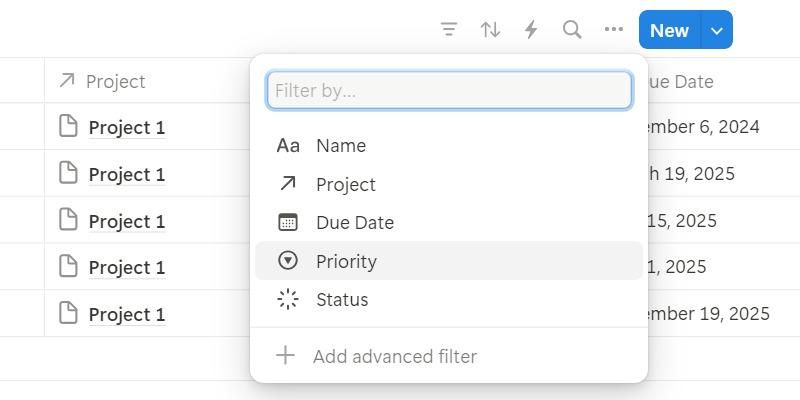Image resolution: width=800 pixels, height=400 pixels.
Task: Filter by Due Date property
Action: 355,223
